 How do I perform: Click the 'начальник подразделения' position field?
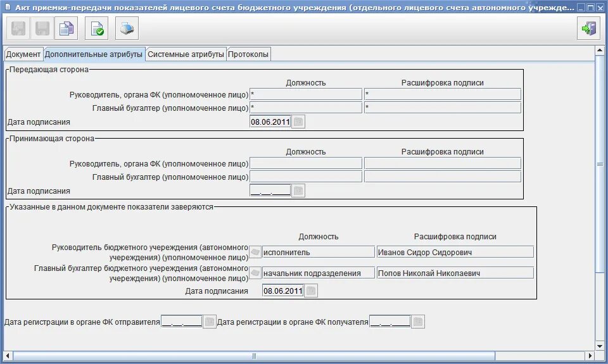[x=319, y=273]
